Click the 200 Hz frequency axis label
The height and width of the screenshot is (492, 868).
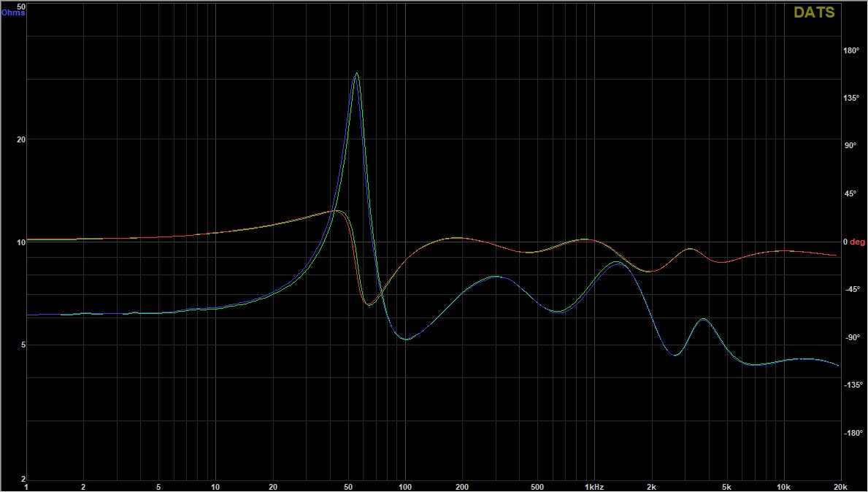click(461, 486)
